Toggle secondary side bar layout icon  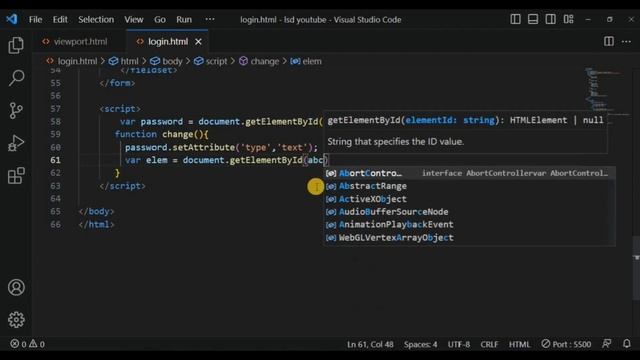click(550, 19)
